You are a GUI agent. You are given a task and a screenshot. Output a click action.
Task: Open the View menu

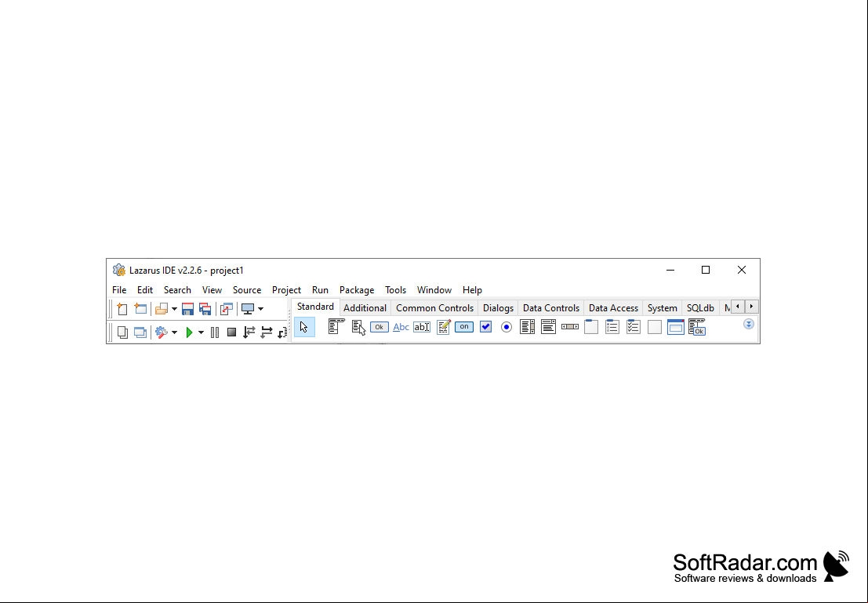[212, 289]
